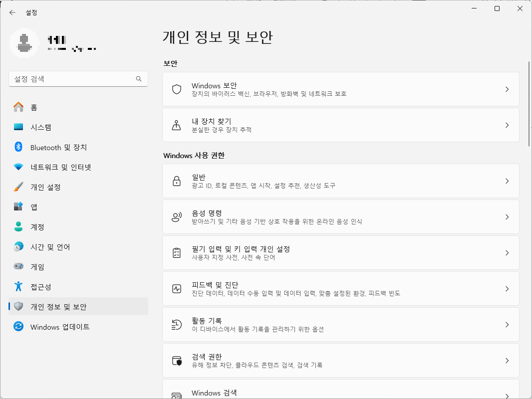Click the 게임 controller icon
Image resolution: width=532 pixels, height=399 pixels.
(18, 266)
